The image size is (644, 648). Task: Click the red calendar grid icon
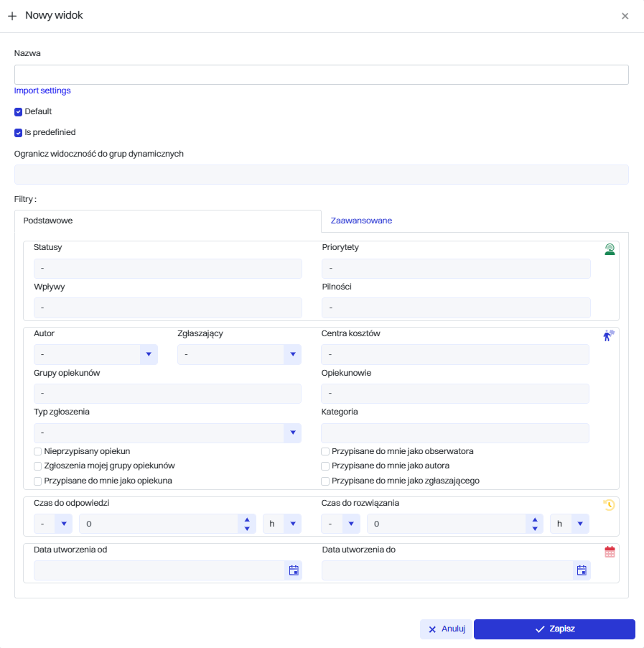pos(610,552)
